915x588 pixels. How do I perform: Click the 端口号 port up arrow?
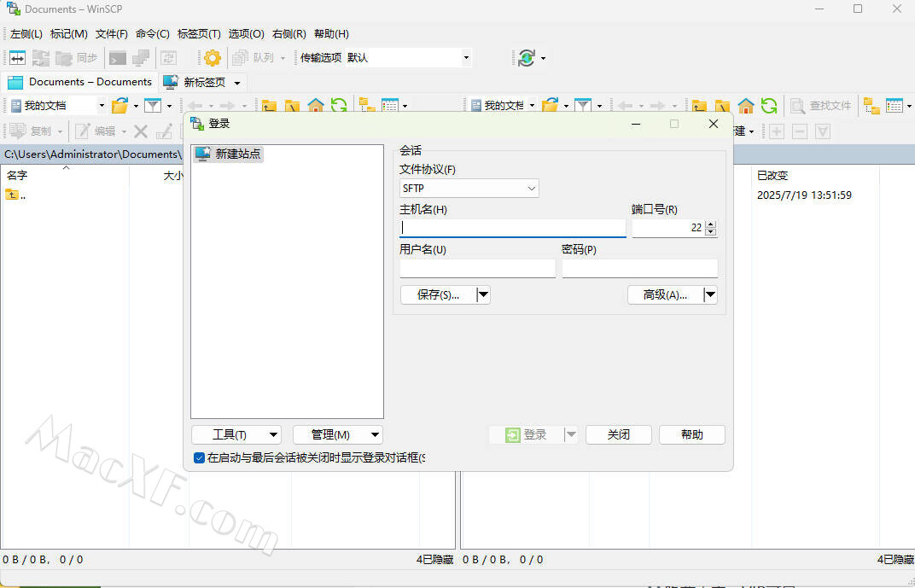pos(710,224)
